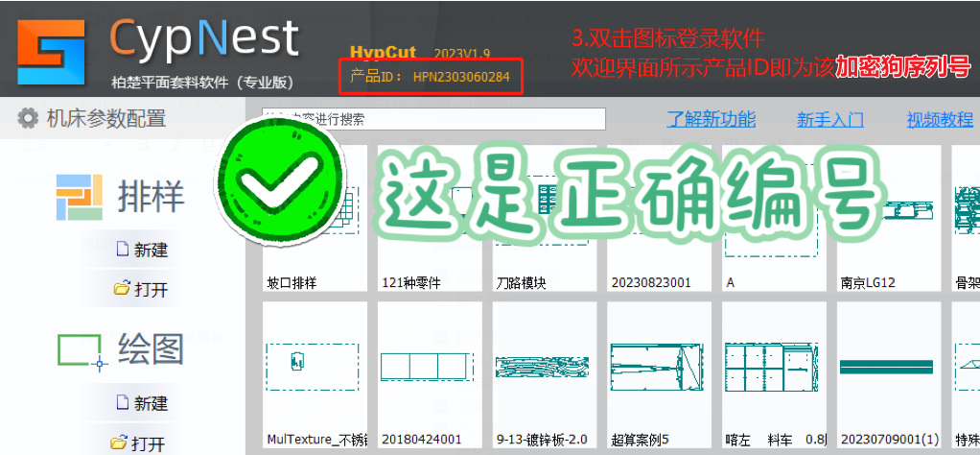
Task: Open the 20230823001 recent file thumbnail
Action: [x=660, y=218]
